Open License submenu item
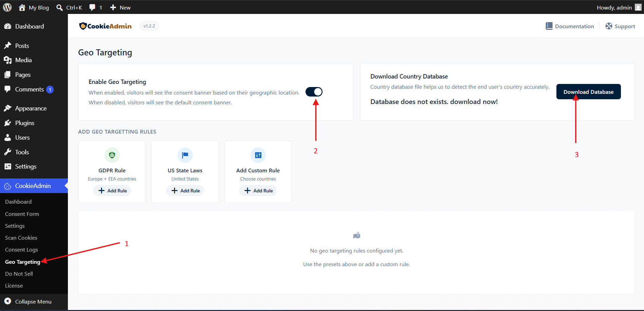The image size is (644, 311). (x=14, y=286)
